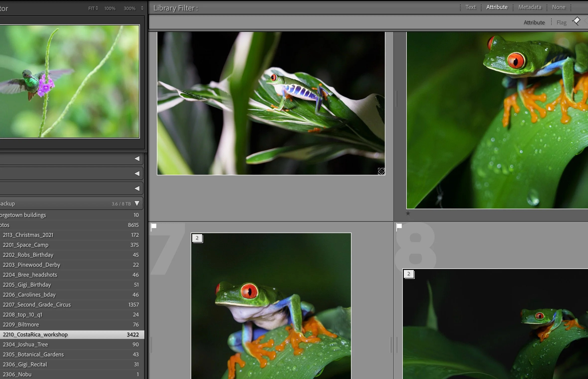This screenshot has width=588, height=379.
Task: Toggle pick flag on photo cell 8
Action: pos(399,226)
